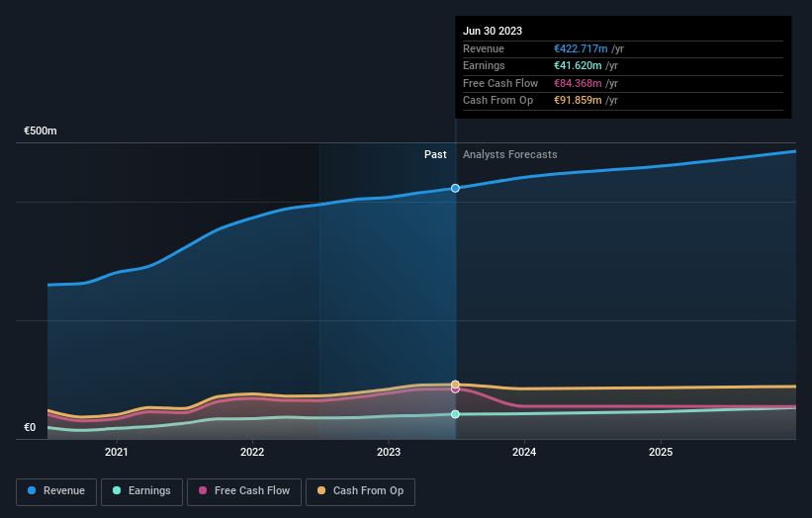812x518 pixels.
Task: Click the 'Past' label on the chart
Action: pos(435,155)
